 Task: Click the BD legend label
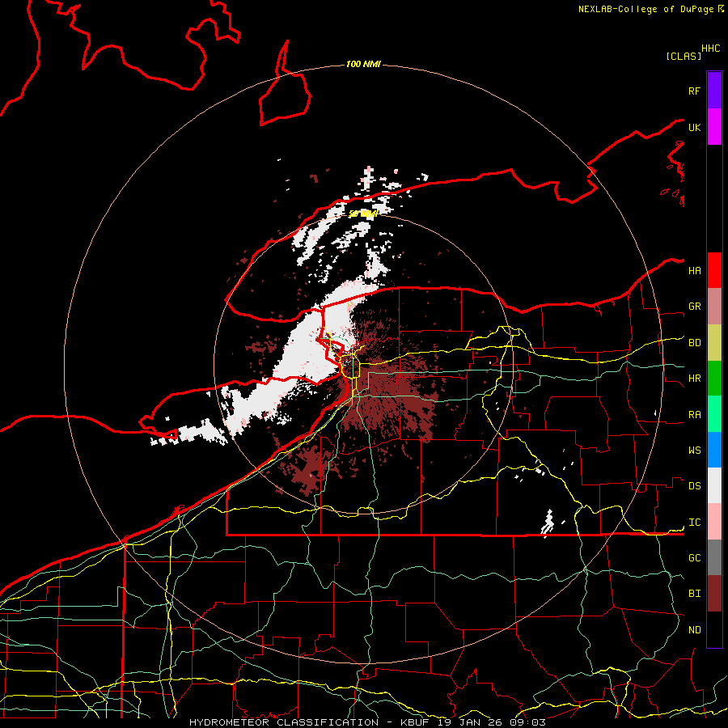click(x=694, y=343)
